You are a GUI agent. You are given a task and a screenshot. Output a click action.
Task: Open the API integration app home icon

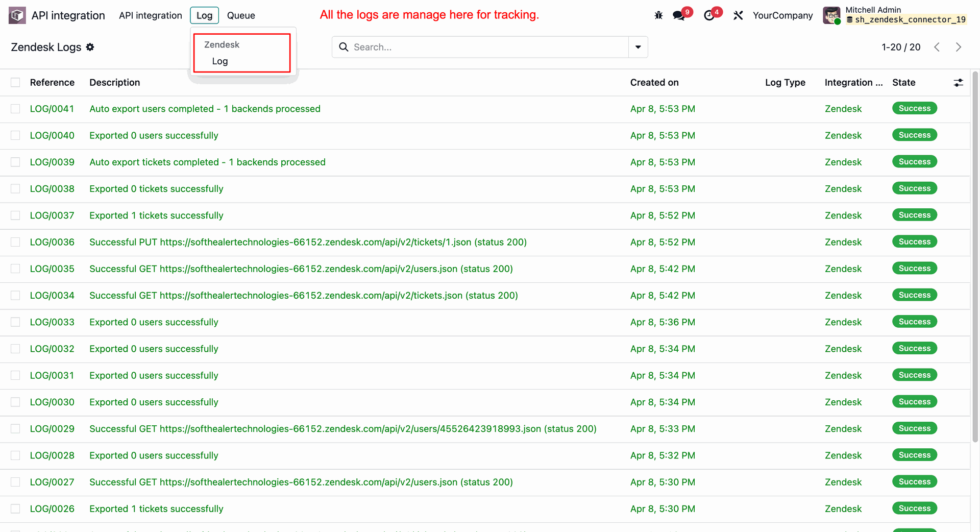[x=17, y=15]
